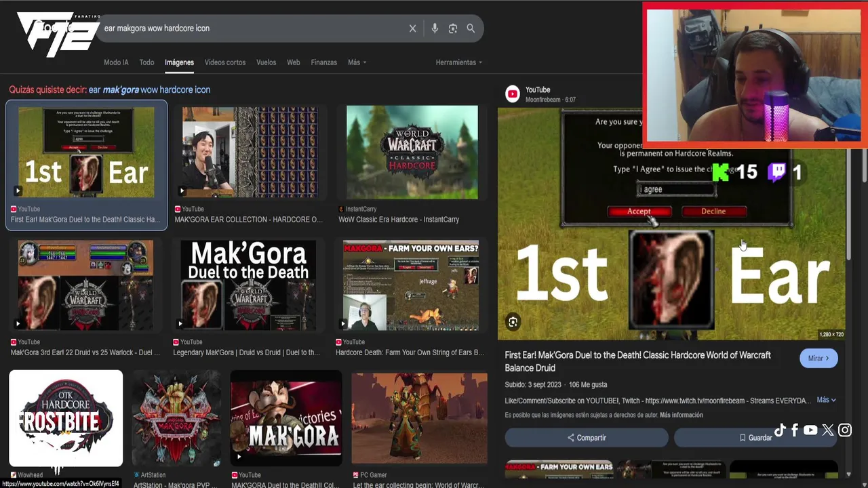This screenshot has width=868, height=488.
Task: Click video play badge on 1st Ear thumbnail
Action: (18, 191)
